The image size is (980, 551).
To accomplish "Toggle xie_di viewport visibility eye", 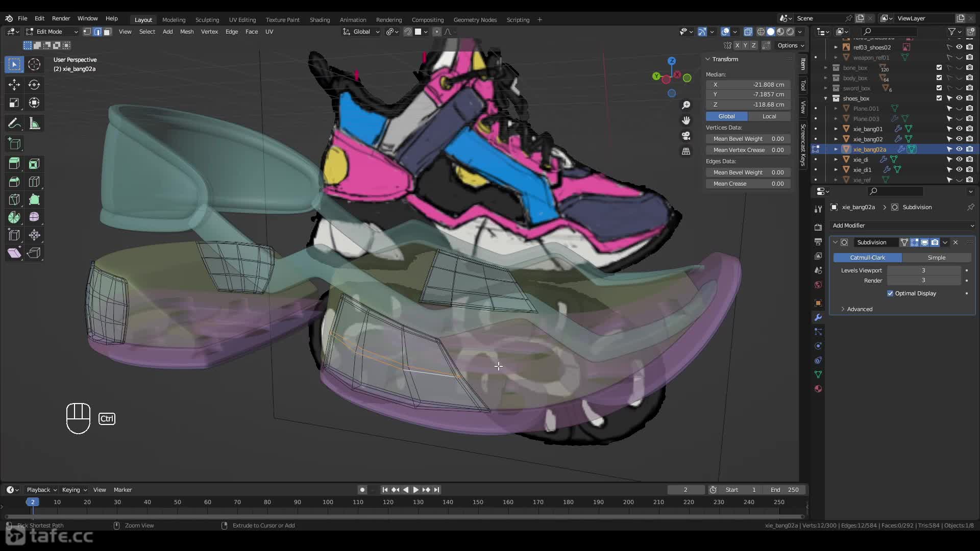I will [x=959, y=159].
